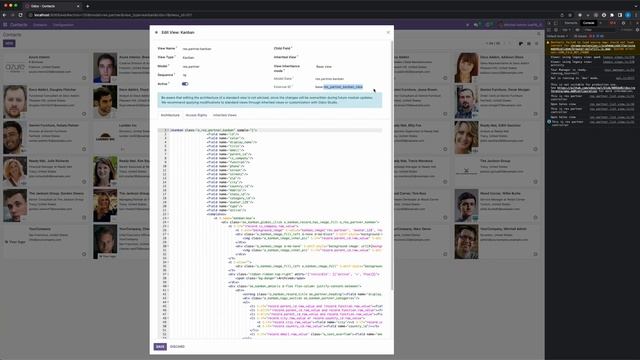Image resolution: width=640 pixels, height=360 pixels.
Task: Click the New button on Contacts page
Action: [9, 43]
